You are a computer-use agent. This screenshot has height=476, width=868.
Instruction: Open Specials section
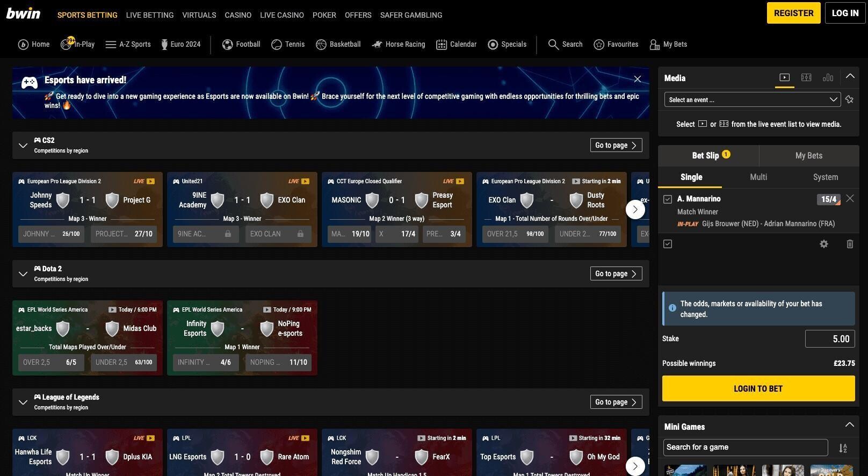pyautogui.click(x=507, y=45)
